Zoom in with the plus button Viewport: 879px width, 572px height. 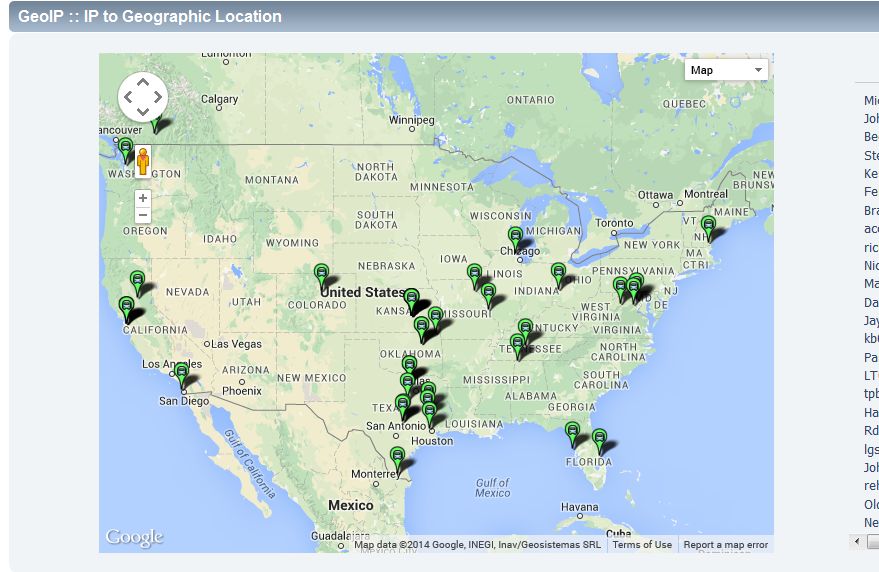coord(143,198)
